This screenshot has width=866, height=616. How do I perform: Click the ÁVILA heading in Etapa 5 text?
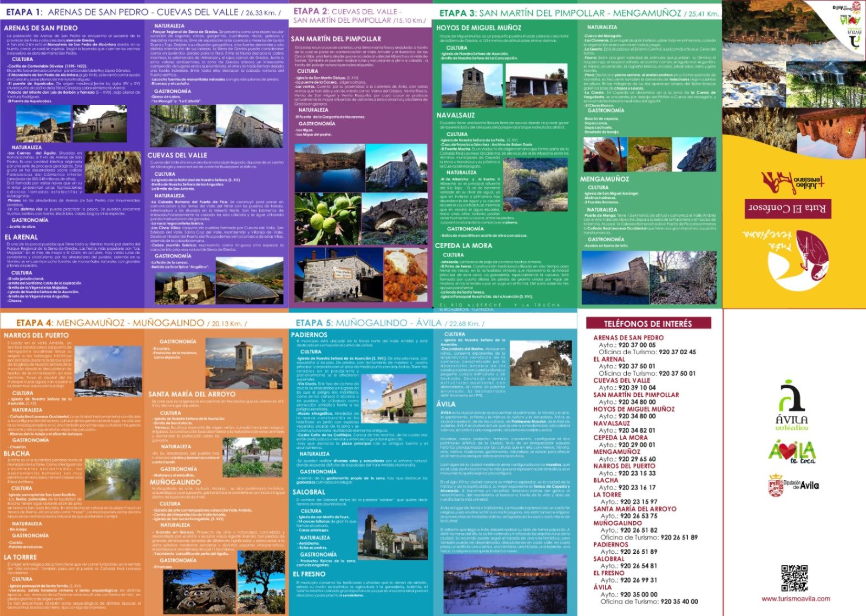pyautogui.click(x=445, y=404)
